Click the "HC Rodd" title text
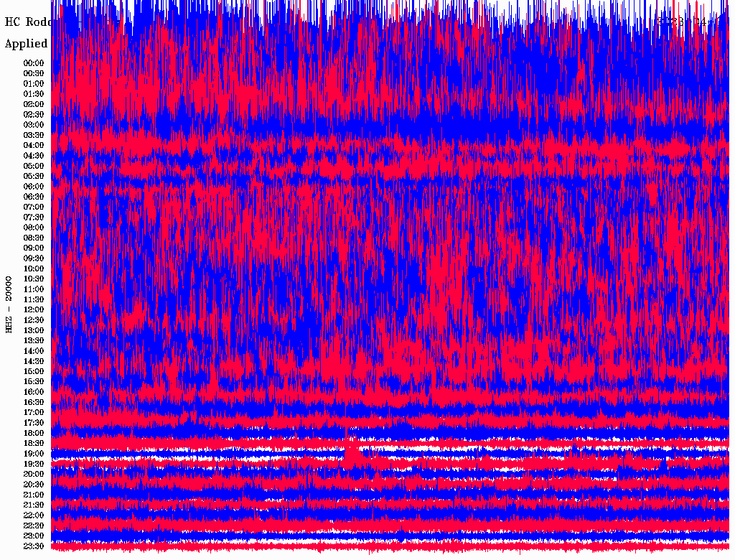This screenshot has width=735, height=560. (x=27, y=22)
